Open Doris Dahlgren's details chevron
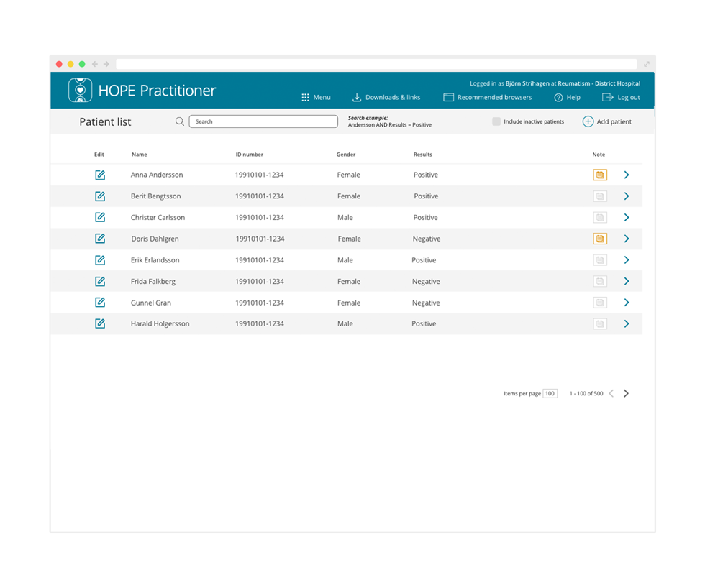Viewport: 705px width, 588px height. pos(627,239)
